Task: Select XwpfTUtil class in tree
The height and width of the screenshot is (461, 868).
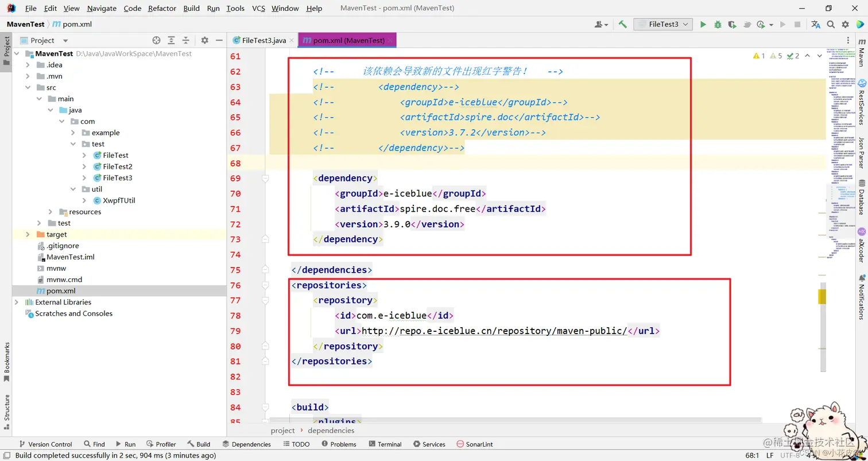Action: (119, 200)
